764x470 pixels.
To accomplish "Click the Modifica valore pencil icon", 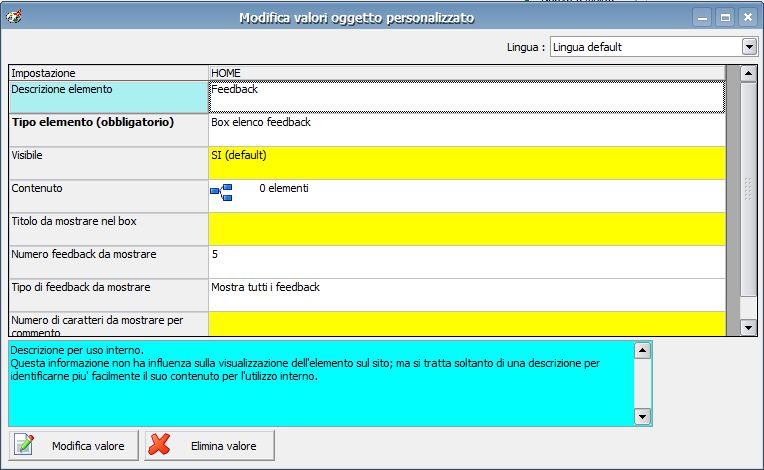I will (x=24, y=444).
